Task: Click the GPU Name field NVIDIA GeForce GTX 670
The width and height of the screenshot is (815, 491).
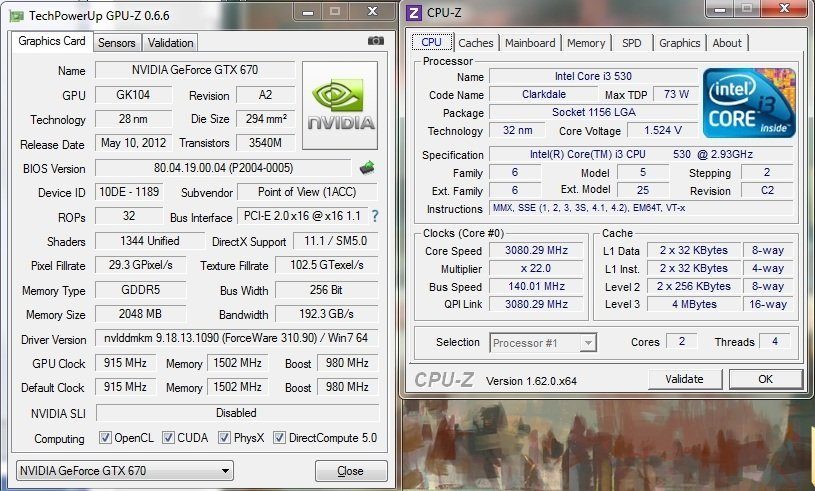Action: (195, 70)
